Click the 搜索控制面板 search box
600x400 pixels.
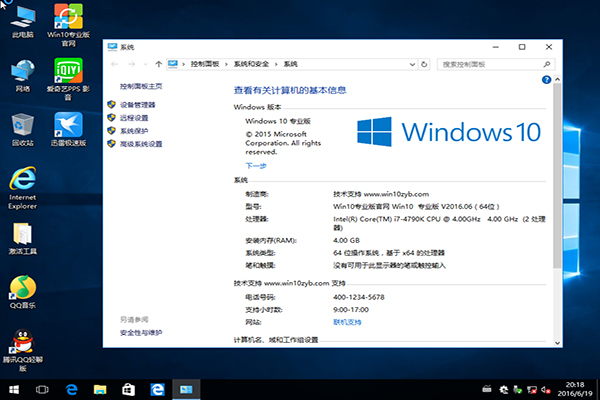[490, 64]
